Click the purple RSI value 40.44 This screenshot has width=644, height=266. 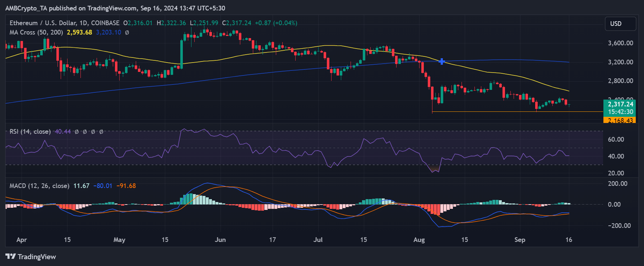62,132
